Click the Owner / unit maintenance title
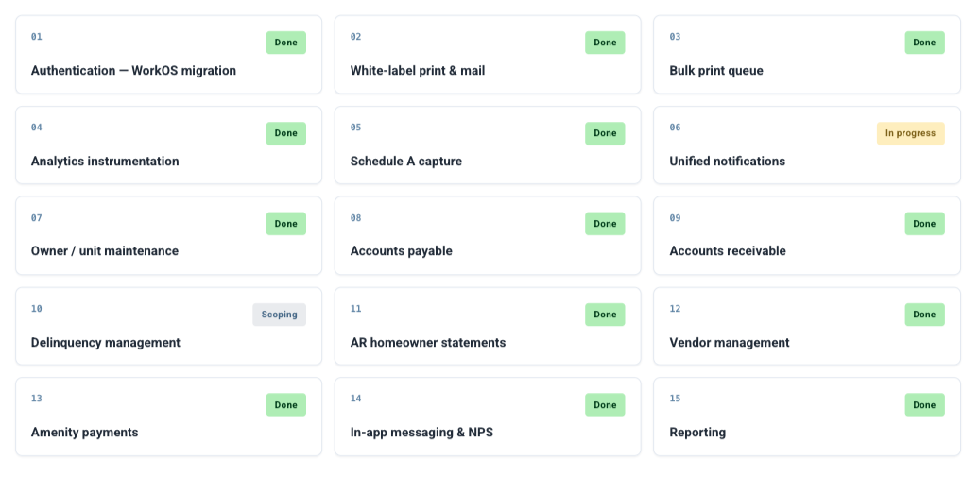Viewport: 980px width, 477px height. coord(104,251)
